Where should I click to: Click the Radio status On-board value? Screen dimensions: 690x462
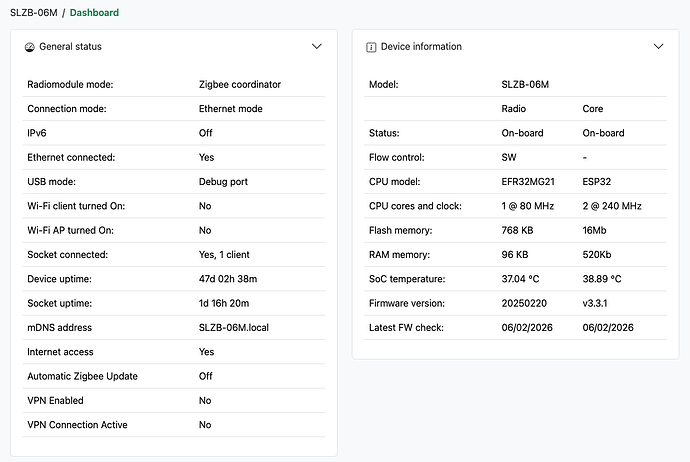point(522,133)
